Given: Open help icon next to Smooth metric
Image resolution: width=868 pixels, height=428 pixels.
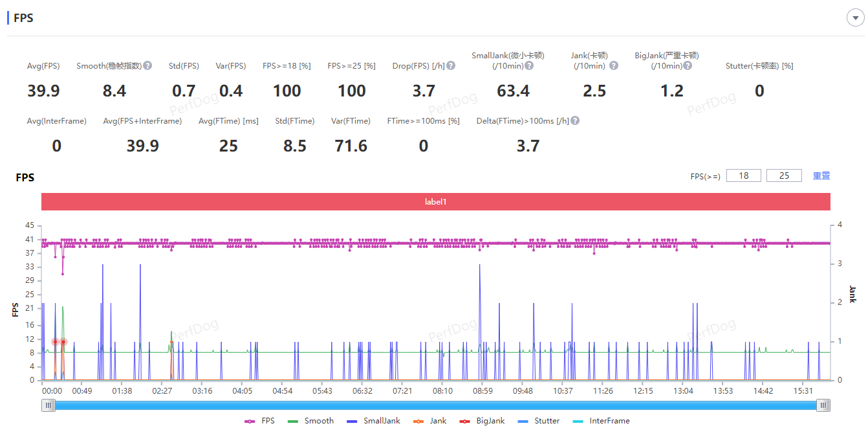Looking at the screenshot, I should coord(147,65).
